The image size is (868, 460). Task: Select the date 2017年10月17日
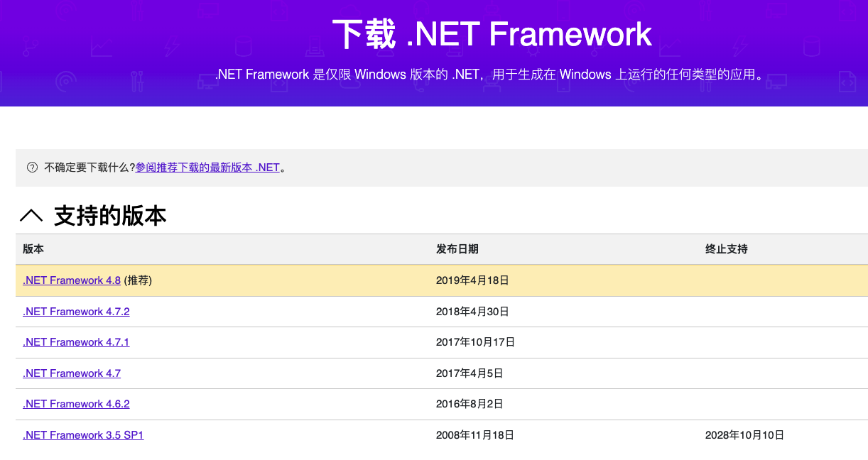(x=475, y=342)
